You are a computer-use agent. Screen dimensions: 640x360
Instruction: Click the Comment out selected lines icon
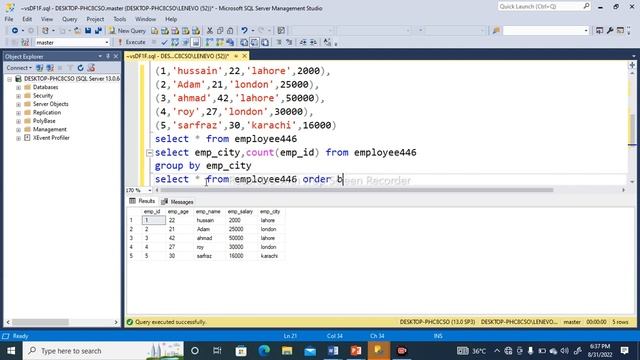point(279,42)
